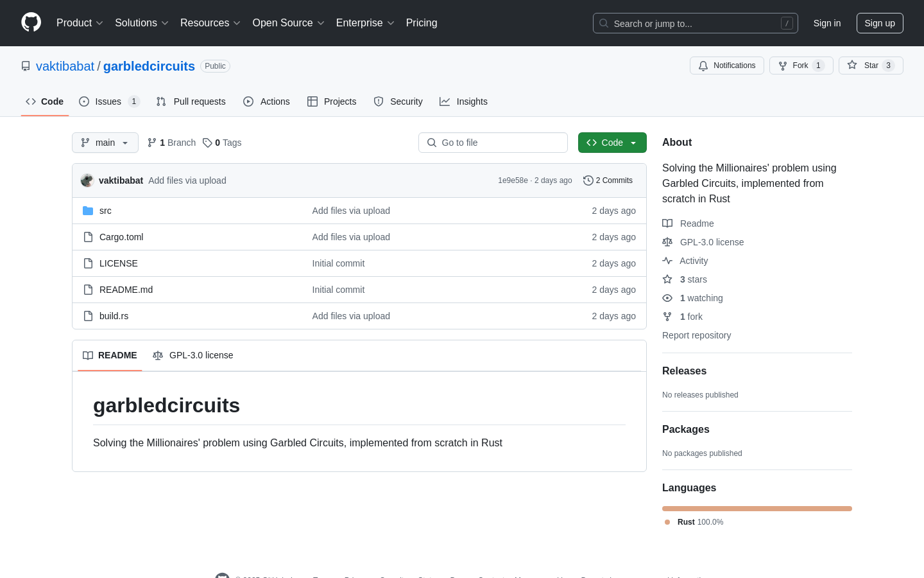Click the 'Add files via upload' latest commit message
924x578 pixels.
(187, 180)
